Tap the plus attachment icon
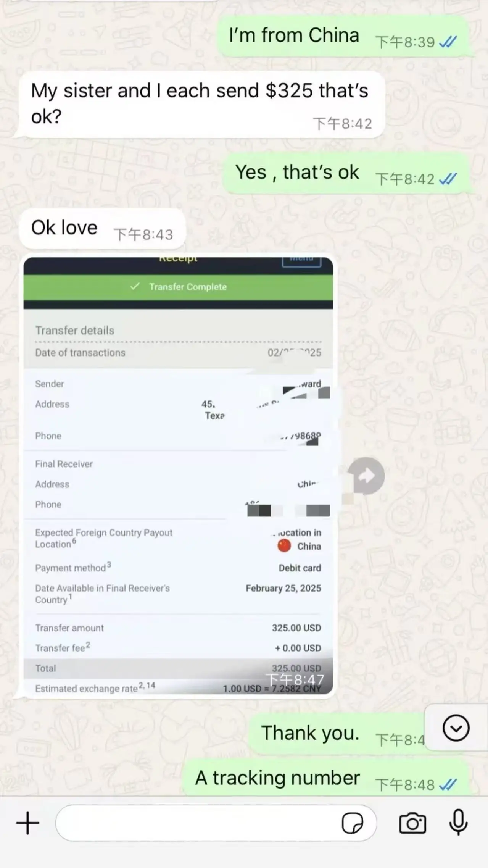488x868 pixels. point(27,823)
